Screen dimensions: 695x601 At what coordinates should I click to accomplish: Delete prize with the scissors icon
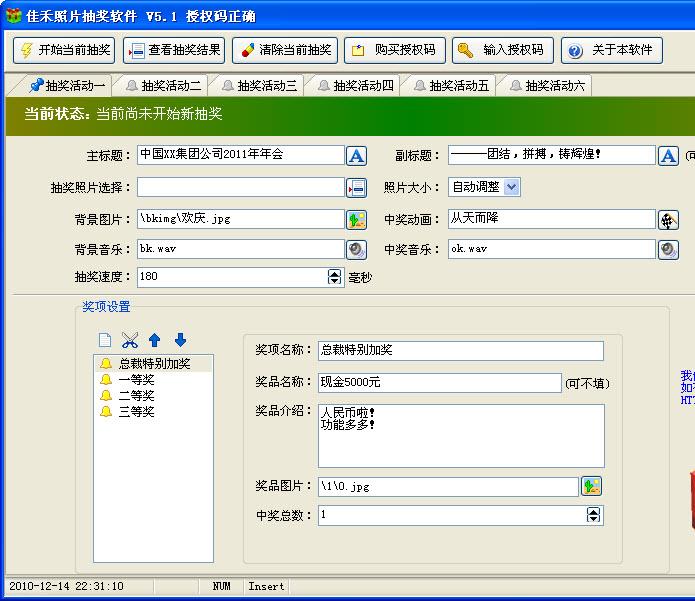[x=130, y=340]
